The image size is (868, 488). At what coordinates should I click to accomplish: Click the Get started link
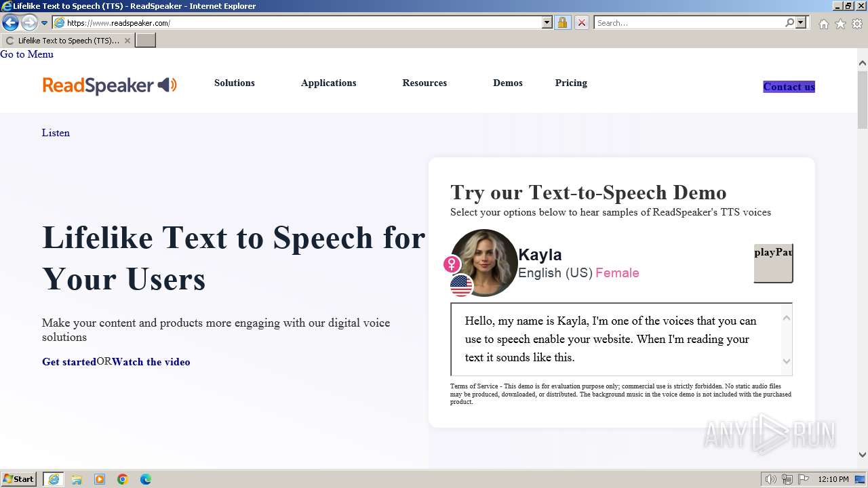click(69, 362)
